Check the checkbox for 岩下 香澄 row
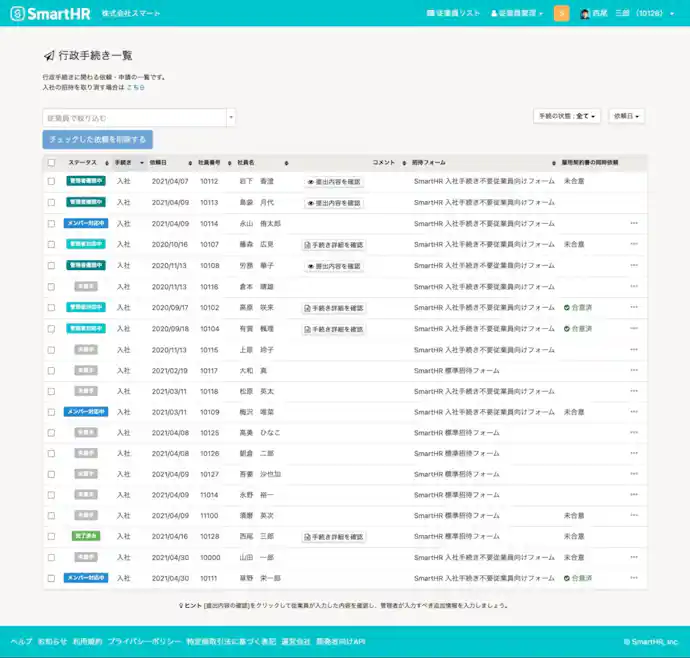This screenshot has height=658, width=690. 52,181
